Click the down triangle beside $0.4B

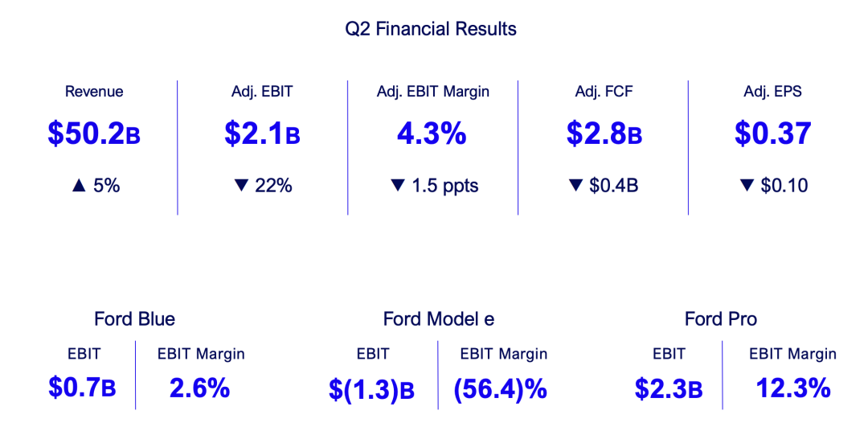click(575, 186)
